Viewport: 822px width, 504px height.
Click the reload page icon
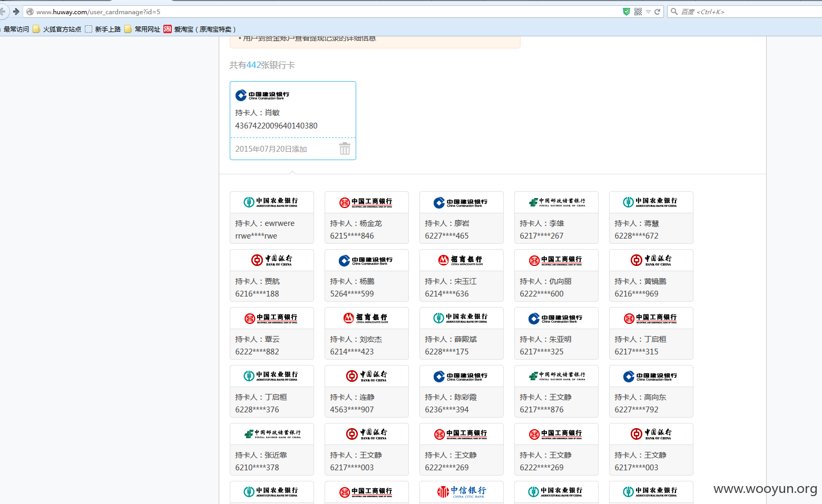(657, 12)
